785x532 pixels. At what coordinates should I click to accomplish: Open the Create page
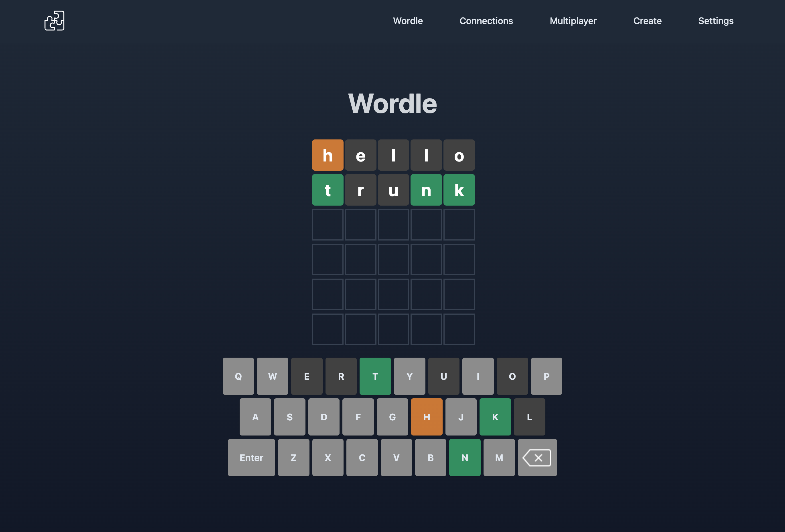pos(647,21)
